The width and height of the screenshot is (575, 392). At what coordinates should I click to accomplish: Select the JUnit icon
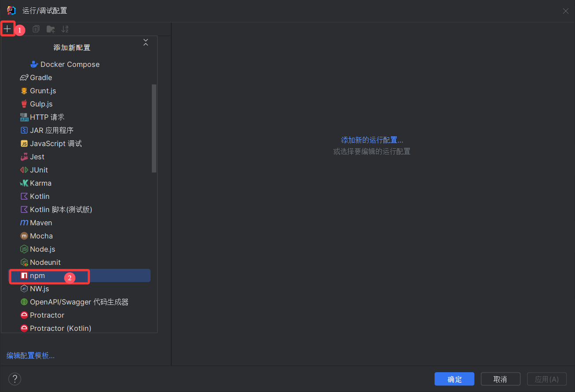coord(24,170)
